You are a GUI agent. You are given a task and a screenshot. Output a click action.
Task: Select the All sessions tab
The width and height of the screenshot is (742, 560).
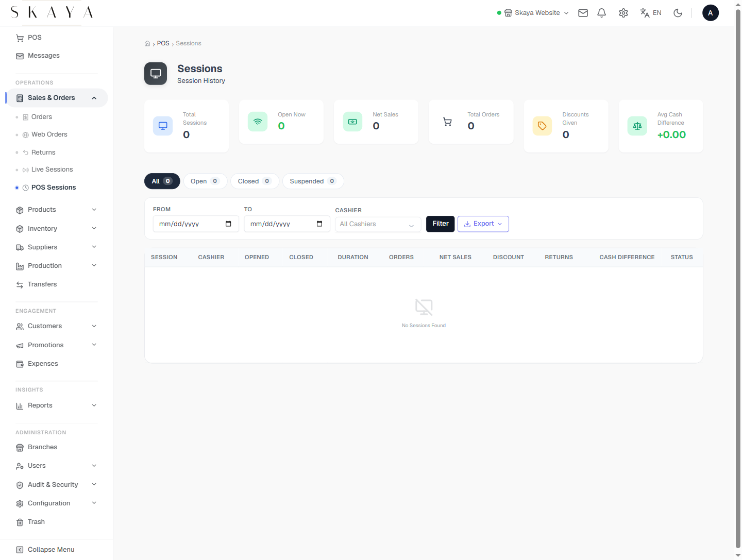[x=162, y=181]
